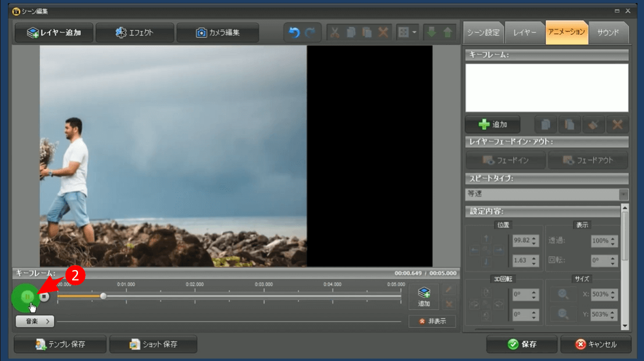This screenshot has height=361, width=644.
Task: Click the scissors cut icon in toolbar
Action: [x=335, y=33]
